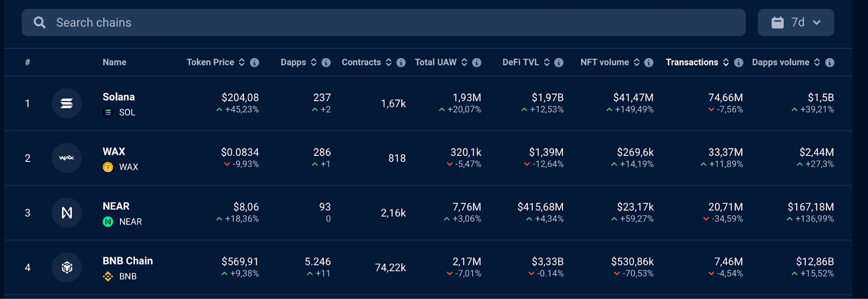
Task: Click the Transactions header label
Action: pyautogui.click(x=692, y=62)
